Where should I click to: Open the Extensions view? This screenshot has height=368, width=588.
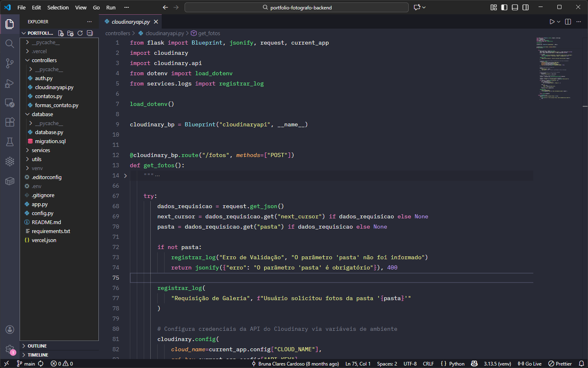[x=10, y=122]
